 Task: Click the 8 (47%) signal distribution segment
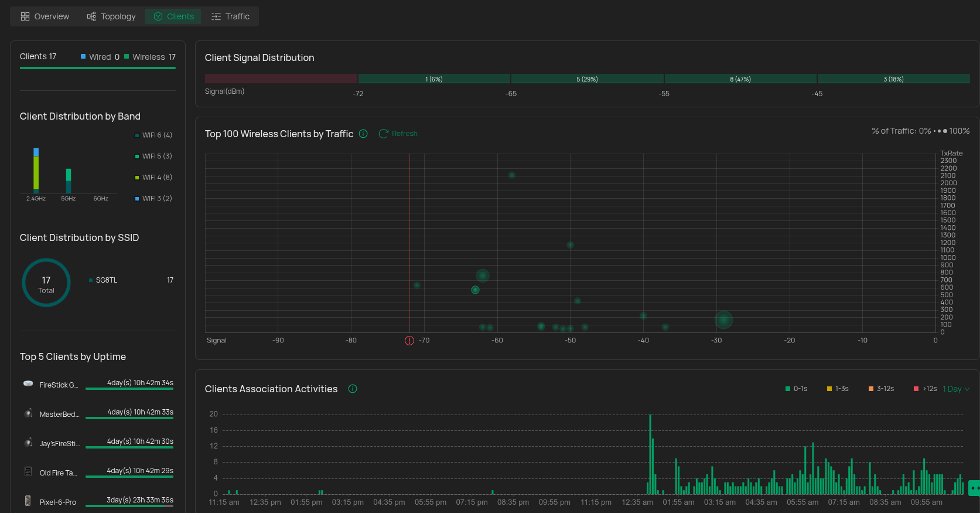(740, 79)
